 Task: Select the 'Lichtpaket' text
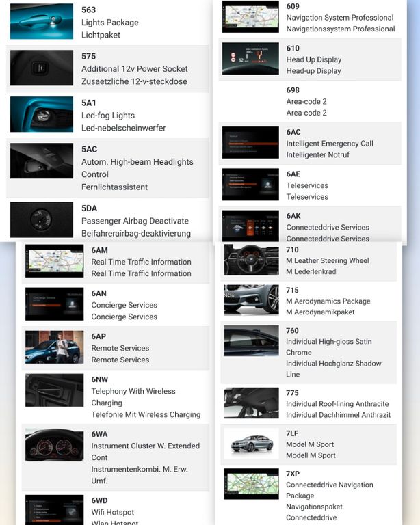101,35
